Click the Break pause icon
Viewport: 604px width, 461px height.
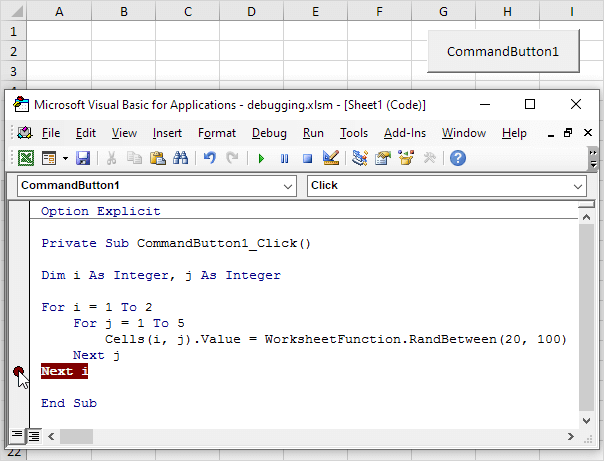284,158
